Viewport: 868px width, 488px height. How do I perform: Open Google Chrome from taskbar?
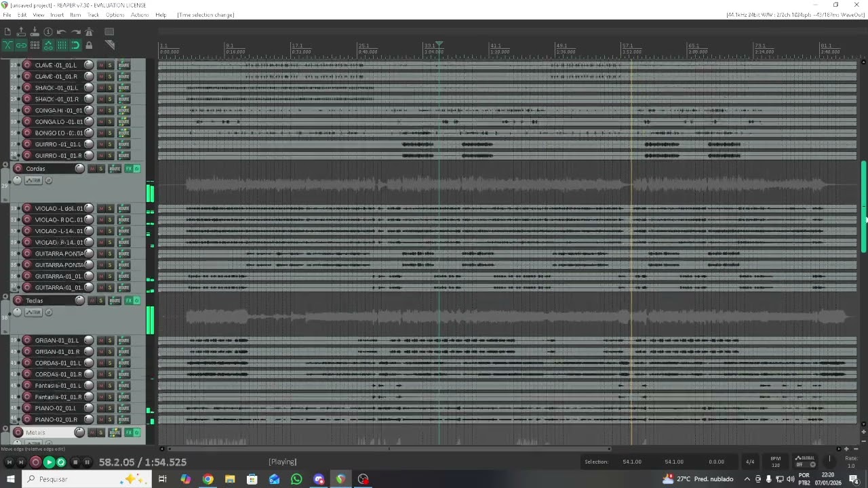[208, 479]
